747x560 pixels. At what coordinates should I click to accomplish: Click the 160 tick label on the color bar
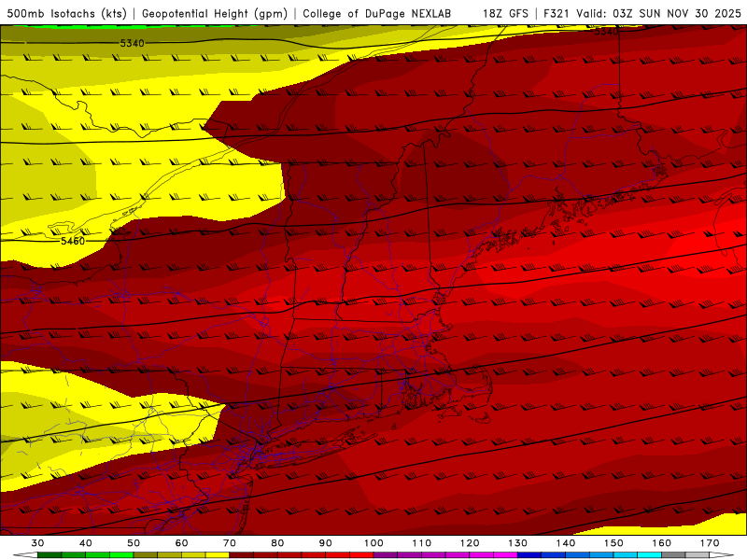point(662,543)
